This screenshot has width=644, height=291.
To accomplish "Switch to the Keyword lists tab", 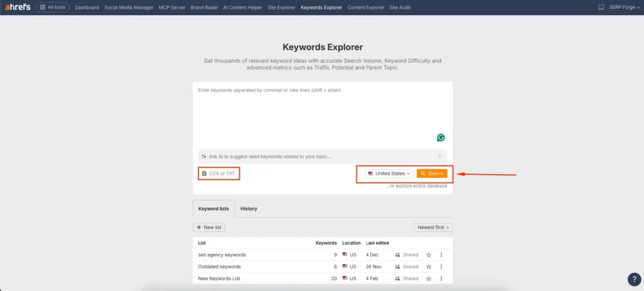I will pyautogui.click(x=214, y=209).
